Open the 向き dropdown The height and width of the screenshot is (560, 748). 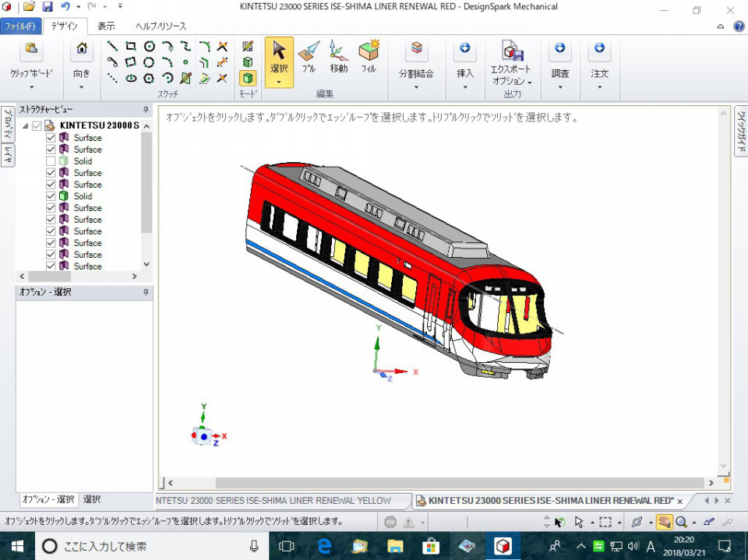click(82, 87)
